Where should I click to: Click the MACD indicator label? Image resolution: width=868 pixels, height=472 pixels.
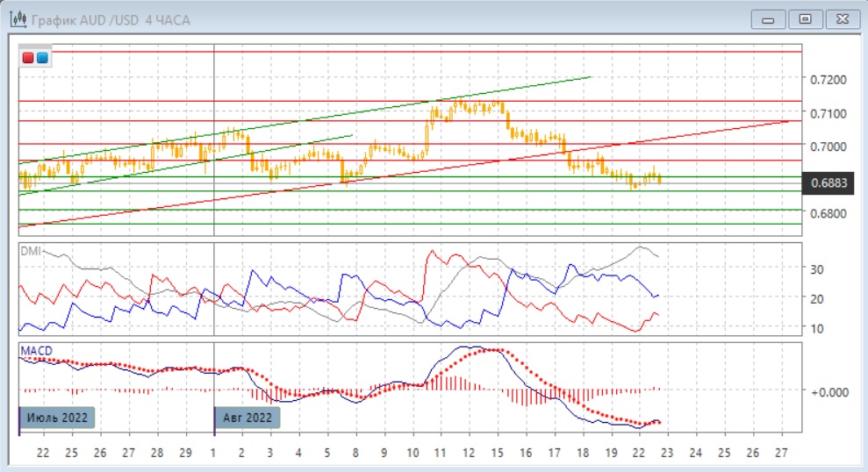click(37, 350)
